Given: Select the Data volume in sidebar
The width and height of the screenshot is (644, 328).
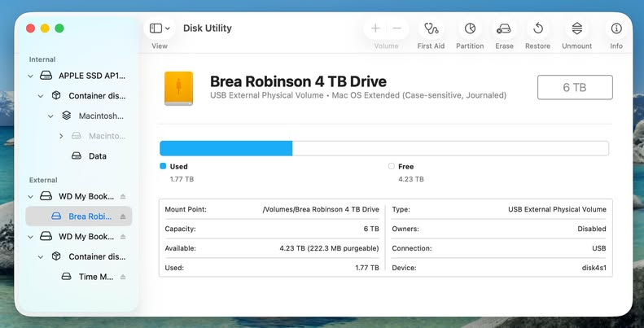Looking at the screenshot, I should 97,156.
